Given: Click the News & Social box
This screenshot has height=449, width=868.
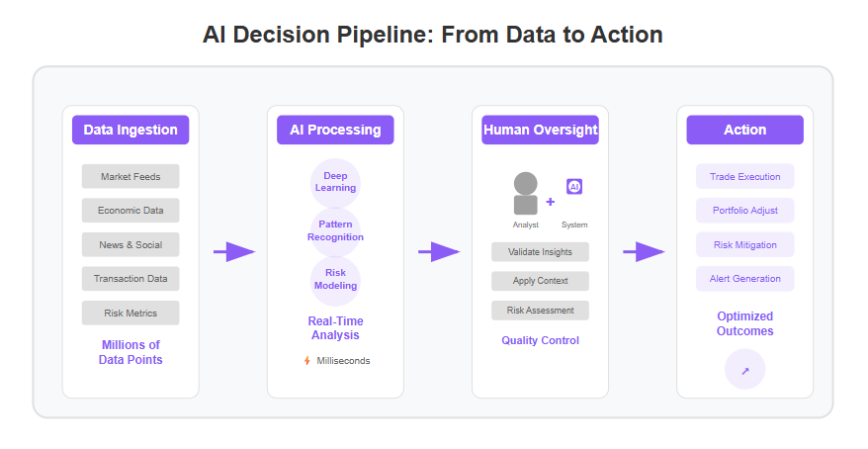Looking at the screenshot, I should point(130,244).
